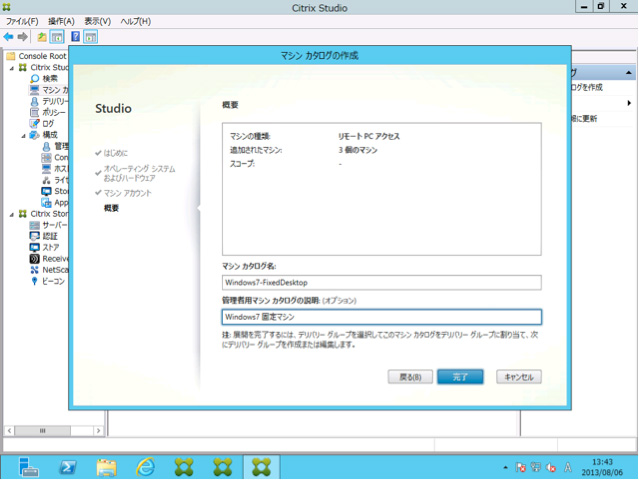Select the ポリシー policy tree node
Image resolution: width=639 pixels, height=480 pixels.
click(48, 112)
